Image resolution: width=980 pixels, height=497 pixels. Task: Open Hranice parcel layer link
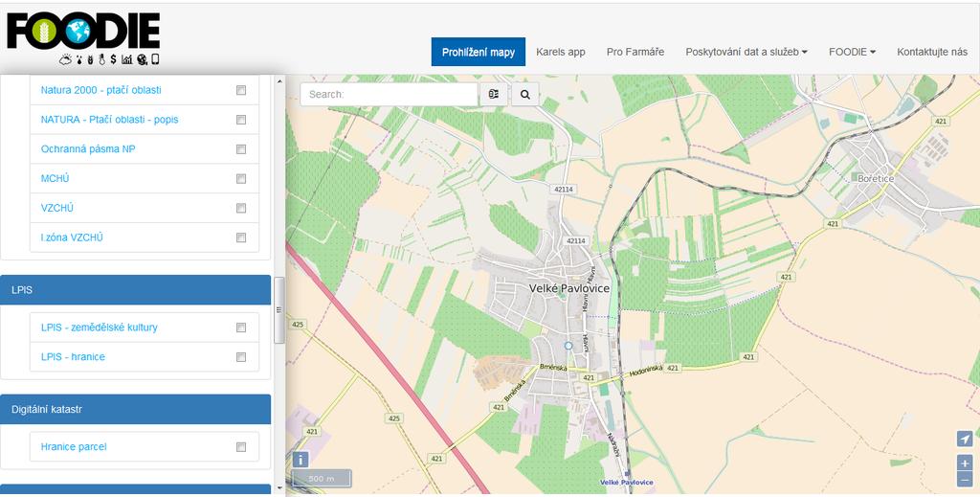[73, 447]
